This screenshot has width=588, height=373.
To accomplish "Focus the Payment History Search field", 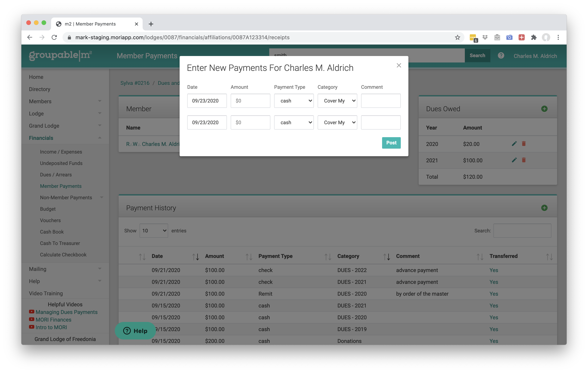I will (522, 231).
